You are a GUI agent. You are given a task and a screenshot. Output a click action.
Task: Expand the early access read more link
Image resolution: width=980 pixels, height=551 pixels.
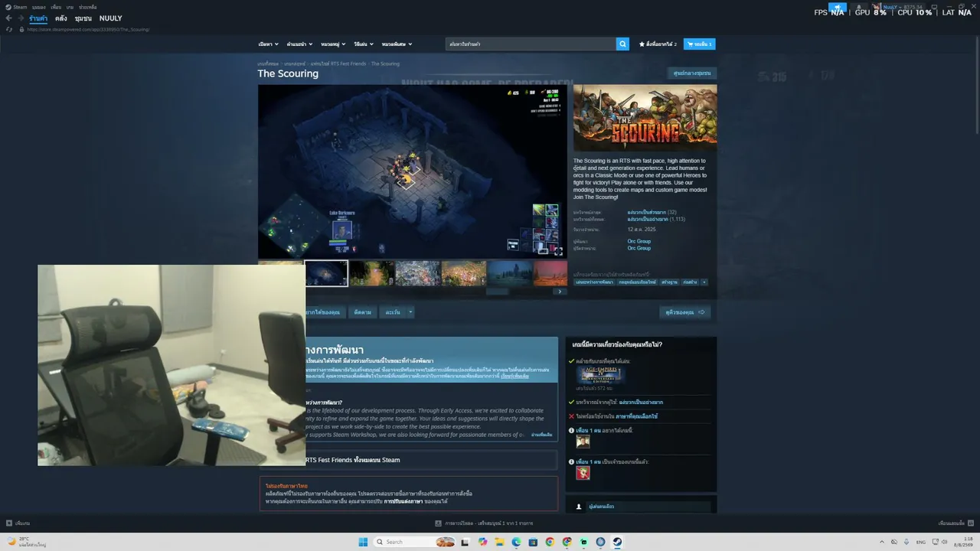542,435
